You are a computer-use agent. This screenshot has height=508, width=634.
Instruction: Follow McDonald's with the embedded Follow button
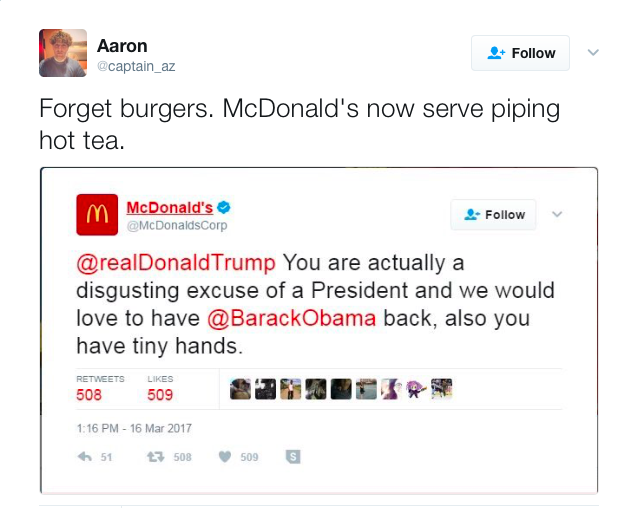click(x=493, y=215)
